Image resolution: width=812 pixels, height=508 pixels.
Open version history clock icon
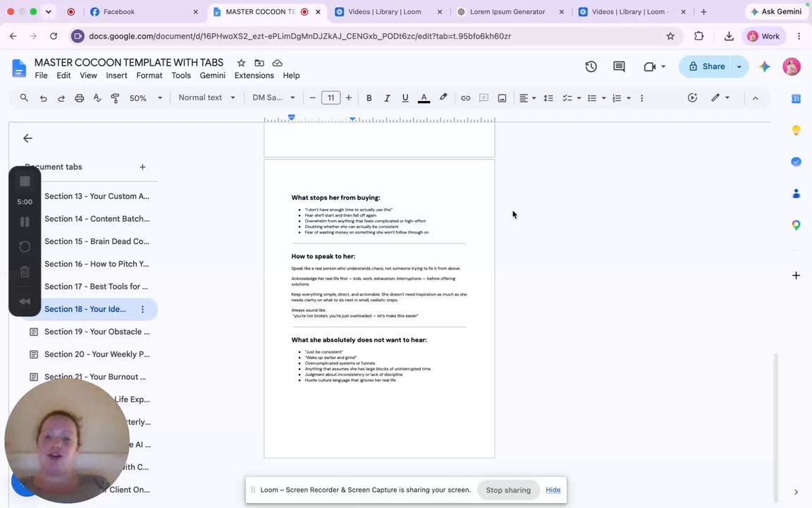click(591, 66)
